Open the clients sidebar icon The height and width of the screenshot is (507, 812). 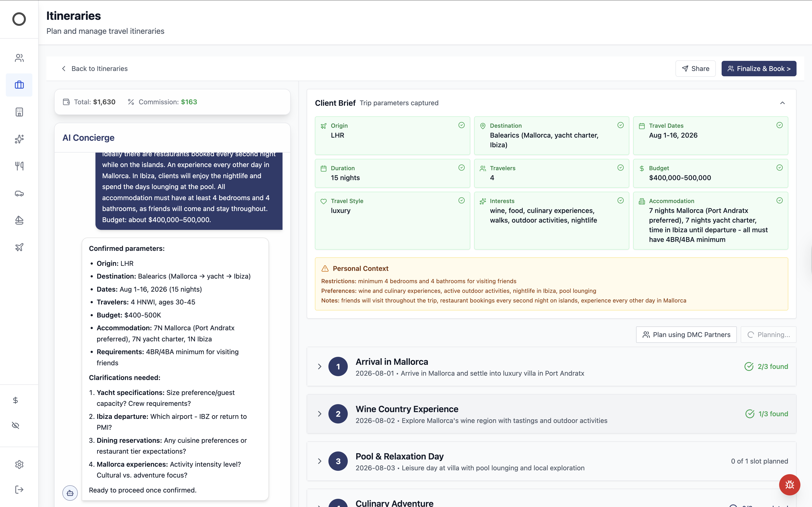coord(19,58)
